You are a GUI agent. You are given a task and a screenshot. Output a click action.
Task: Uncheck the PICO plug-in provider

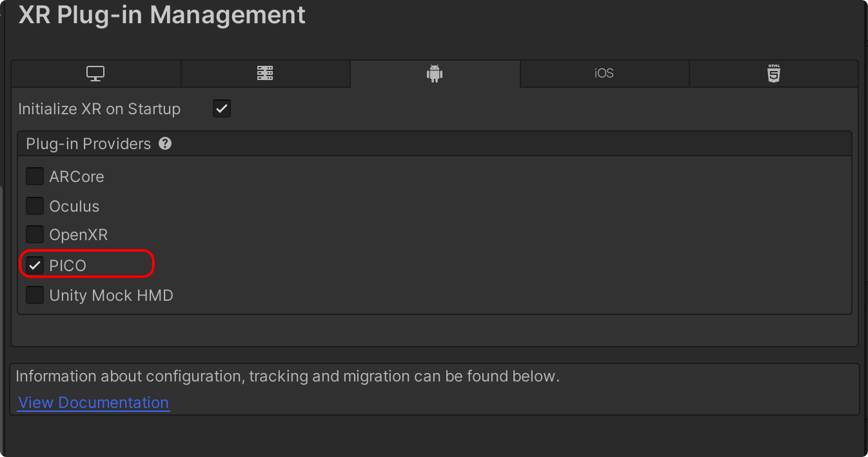click(35, 265)
